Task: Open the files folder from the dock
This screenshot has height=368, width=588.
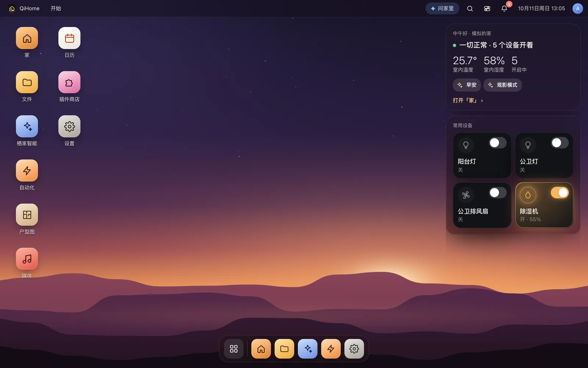Action: 284,348
